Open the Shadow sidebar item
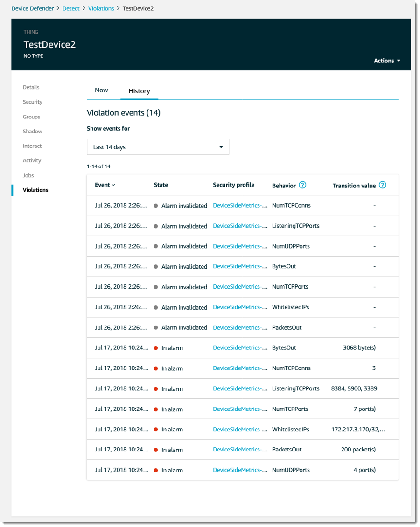 click(x=33, y=132)
